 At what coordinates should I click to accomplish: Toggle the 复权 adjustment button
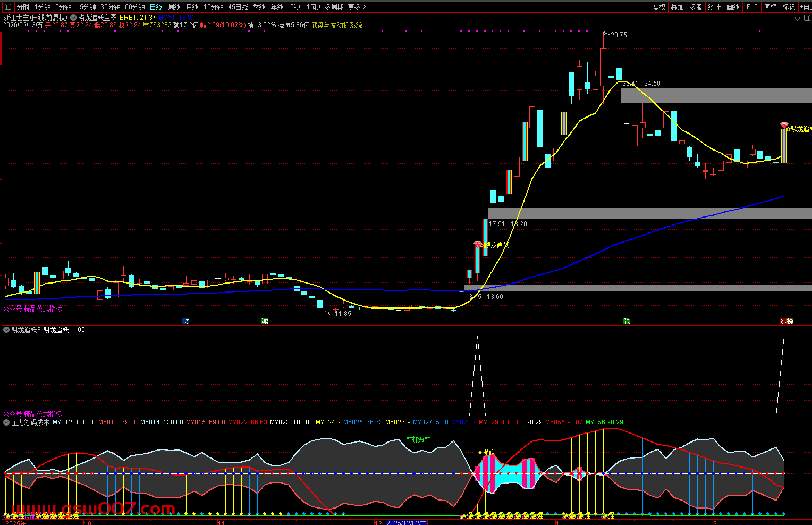pyautogui.click(x=659, y=7)
